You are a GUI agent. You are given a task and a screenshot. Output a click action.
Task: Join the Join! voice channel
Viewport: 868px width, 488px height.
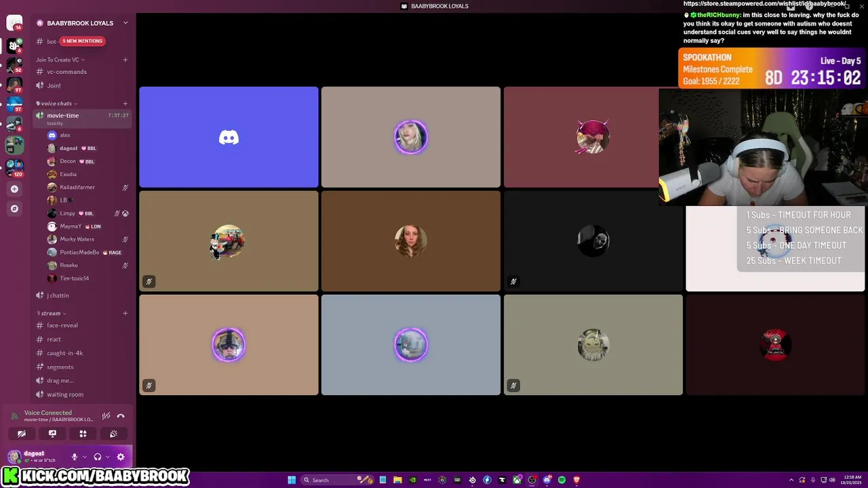pyautogui.click(x=82, y=85)
